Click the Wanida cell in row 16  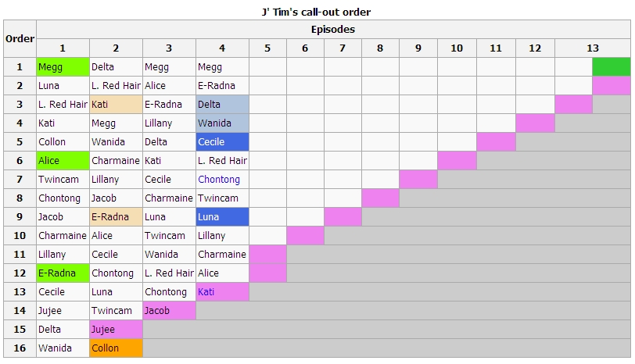click(63, 348)
